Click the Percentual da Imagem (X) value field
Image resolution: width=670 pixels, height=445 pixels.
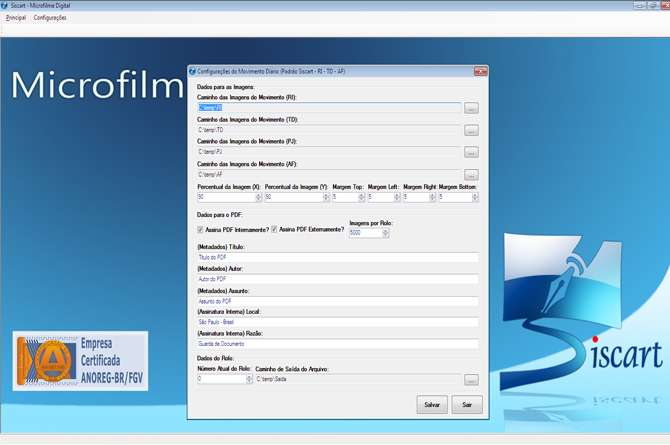[226, 197]
